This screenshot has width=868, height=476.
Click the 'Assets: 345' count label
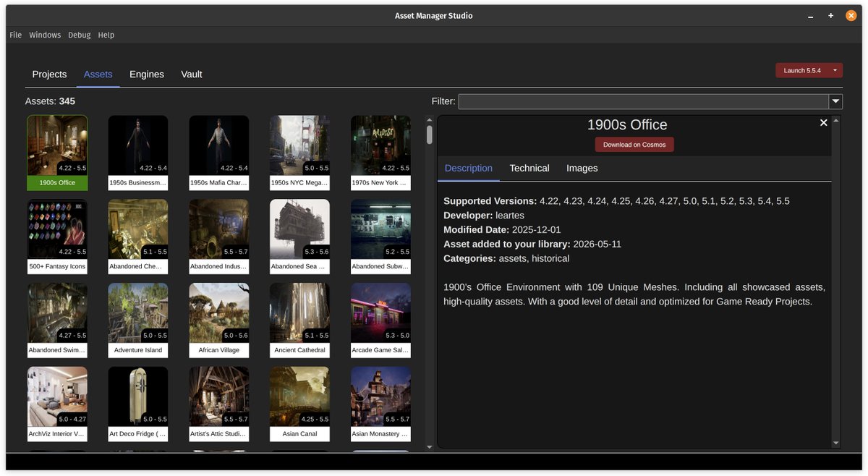(50, 101)
